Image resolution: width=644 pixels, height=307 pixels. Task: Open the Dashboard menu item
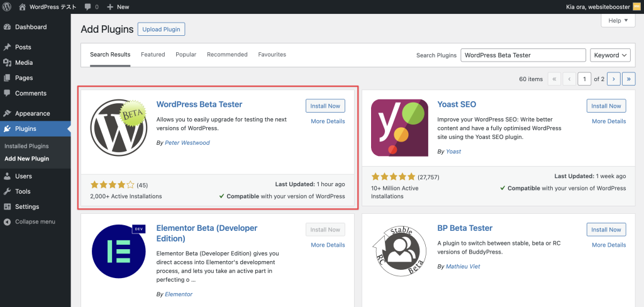35,27
